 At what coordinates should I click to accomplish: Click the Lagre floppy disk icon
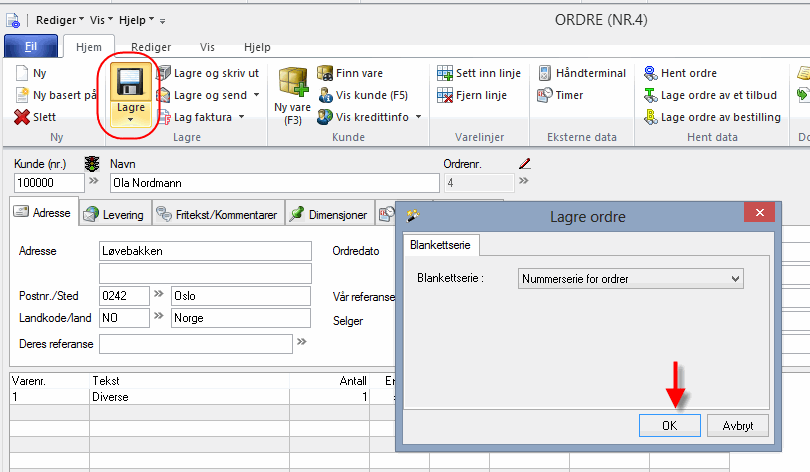131,83
